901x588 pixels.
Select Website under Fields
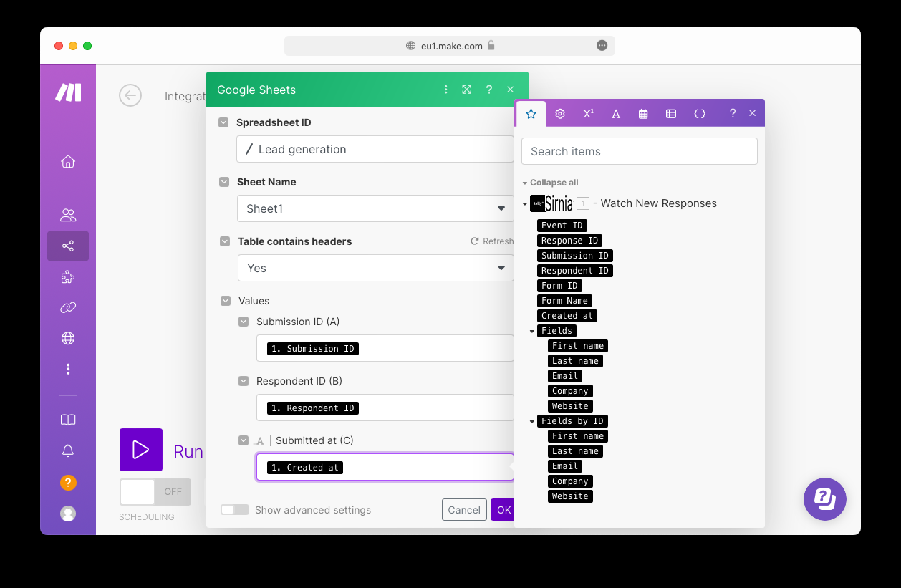pyautogui.click(x=570, y=406)
